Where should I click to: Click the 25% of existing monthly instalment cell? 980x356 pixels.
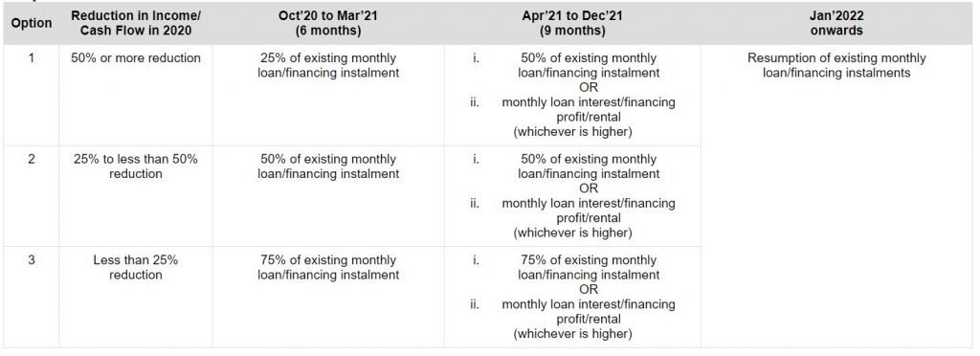(328, 95)
